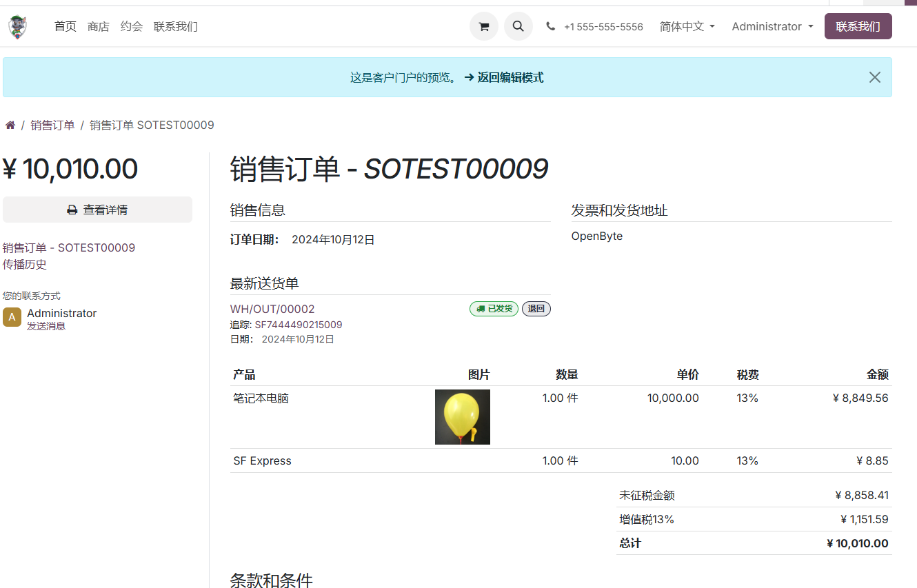Click the order date 2024年10月12日
917x588 pixels.
(x=333, y=240)
